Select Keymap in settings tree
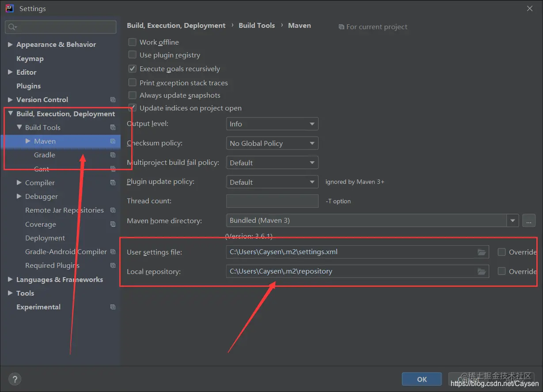Screen dimensions: 543x392 click(30, 58)
